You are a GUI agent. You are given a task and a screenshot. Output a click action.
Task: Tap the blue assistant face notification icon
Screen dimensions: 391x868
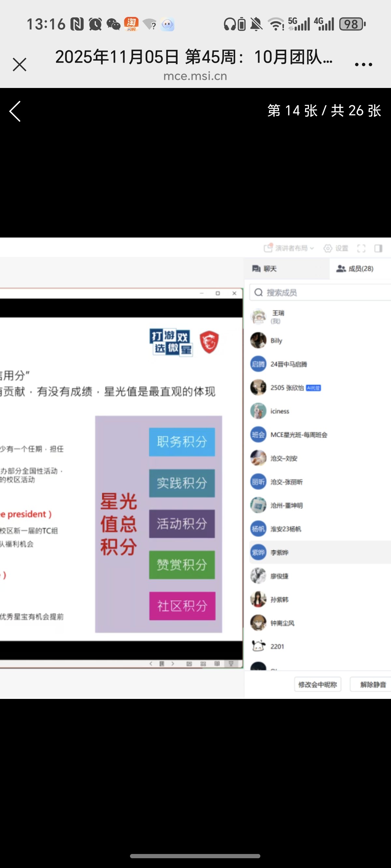pyautogui.click(x=167, y=24)
